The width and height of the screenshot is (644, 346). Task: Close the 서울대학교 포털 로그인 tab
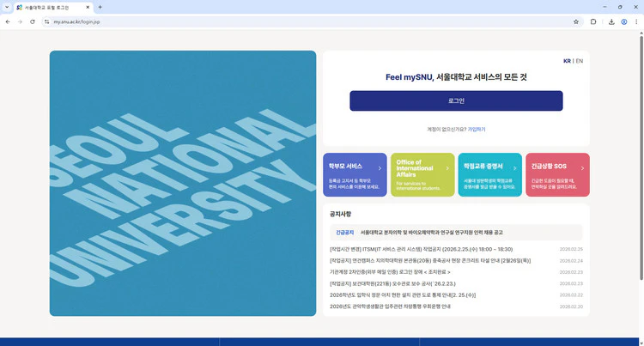(x=88, y=7)
